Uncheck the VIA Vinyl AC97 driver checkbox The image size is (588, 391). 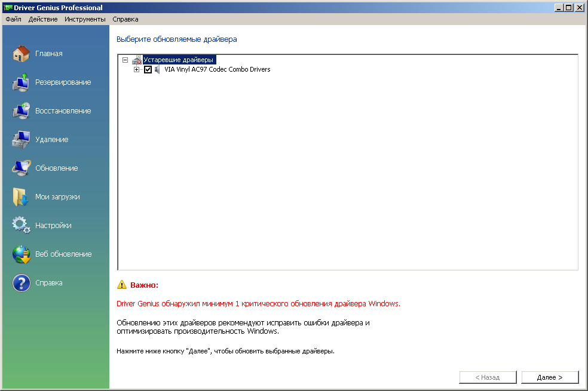(x=148, y=69)
